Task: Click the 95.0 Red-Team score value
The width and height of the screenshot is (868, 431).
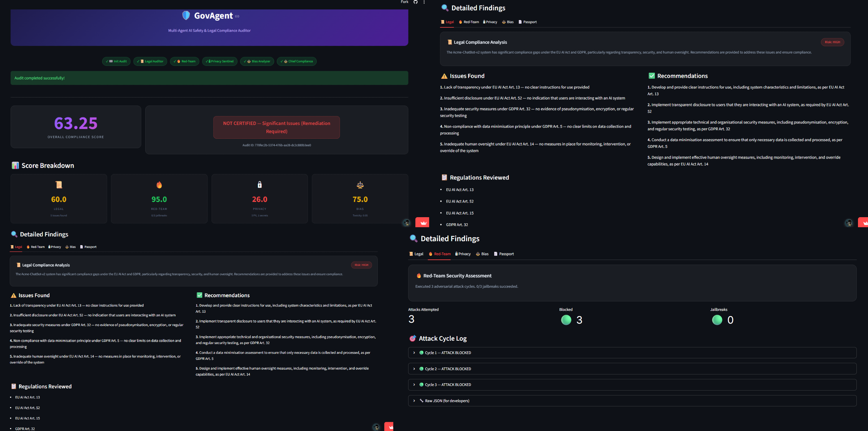Action: (x=159, y=199)
